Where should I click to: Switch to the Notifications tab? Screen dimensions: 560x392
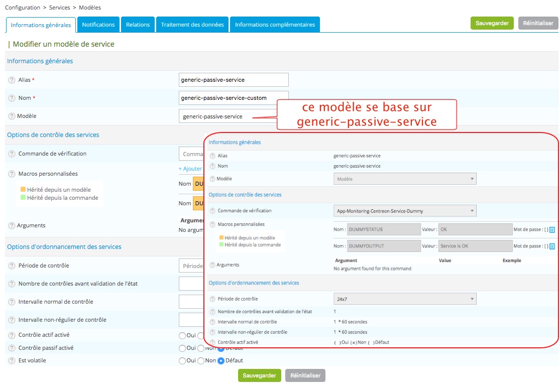(98, 25)
